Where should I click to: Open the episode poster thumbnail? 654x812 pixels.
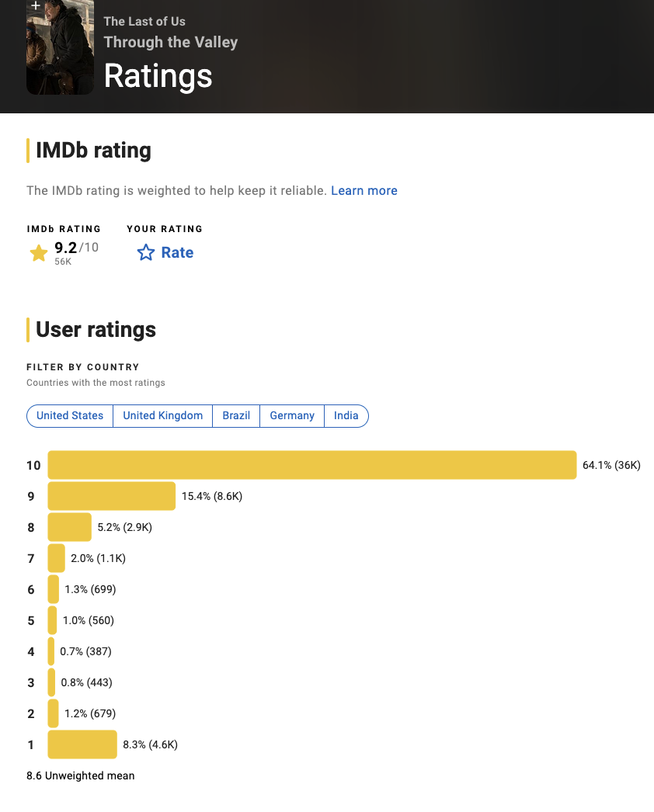(x=60, y=47)
